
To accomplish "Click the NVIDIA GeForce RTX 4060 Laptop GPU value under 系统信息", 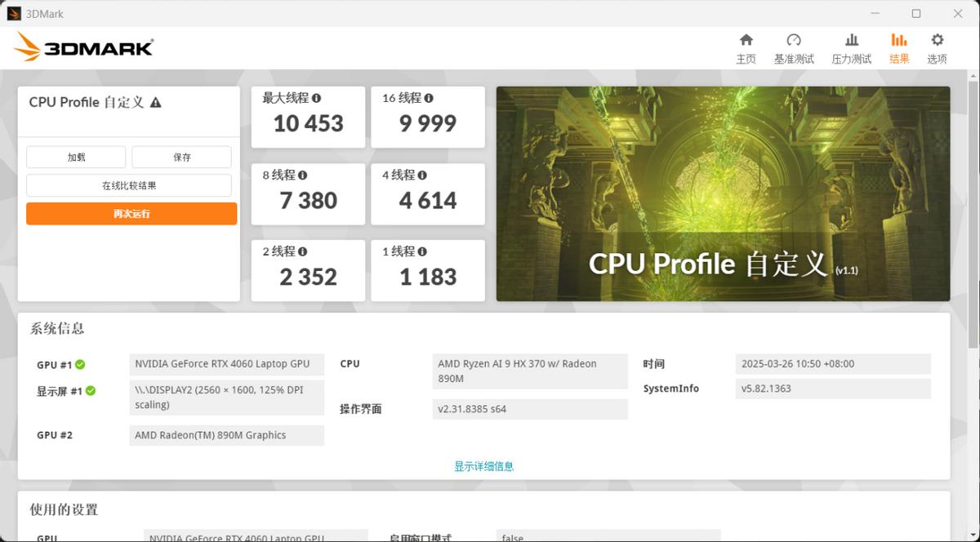I will coord(226,364).
